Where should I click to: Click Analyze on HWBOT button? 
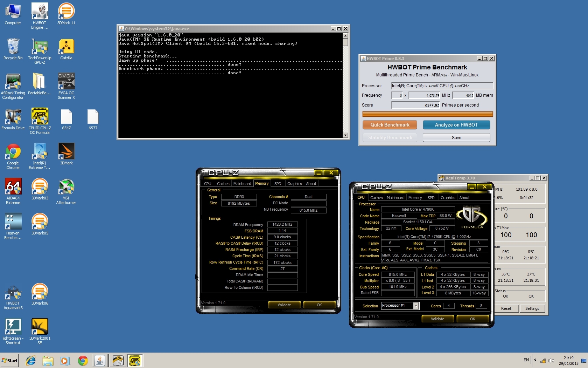(456, 125)
